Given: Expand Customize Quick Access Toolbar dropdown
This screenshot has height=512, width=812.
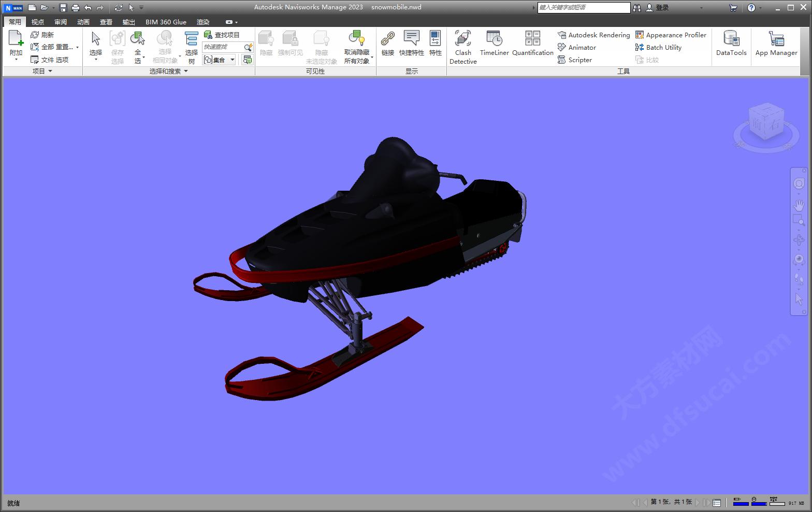Looking at the screenshot, I should click(141, 8).
